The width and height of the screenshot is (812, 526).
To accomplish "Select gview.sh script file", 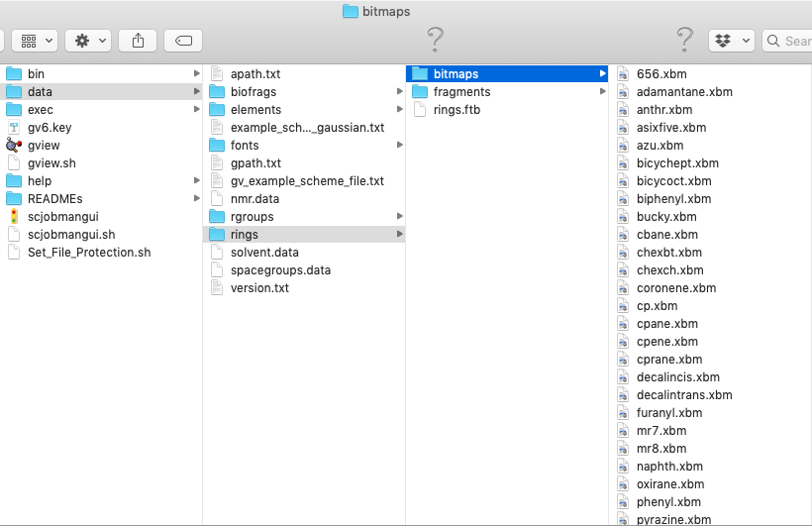I will 101,163.
